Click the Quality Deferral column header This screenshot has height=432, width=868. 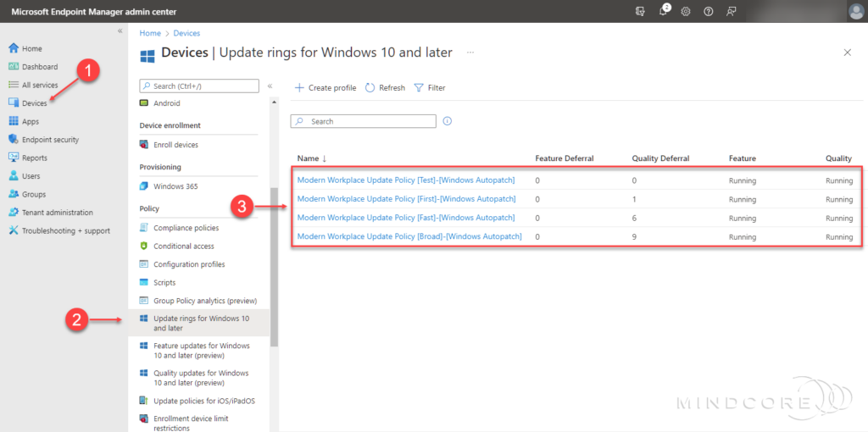[660, 158]
